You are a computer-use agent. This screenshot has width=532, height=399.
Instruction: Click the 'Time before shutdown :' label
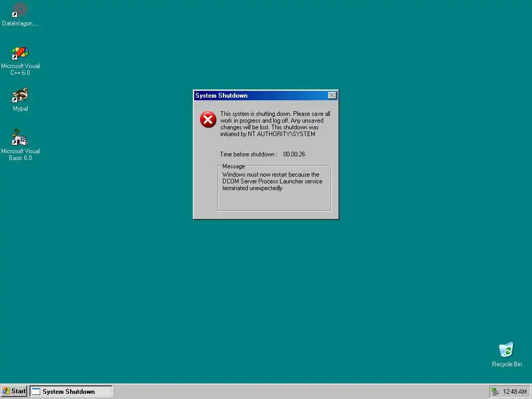pos(248,154)
